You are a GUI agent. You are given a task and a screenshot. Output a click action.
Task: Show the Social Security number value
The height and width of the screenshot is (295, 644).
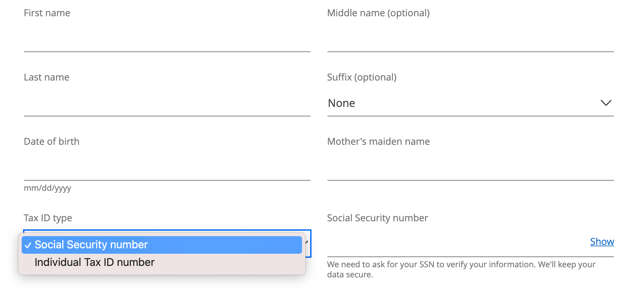[602, 241]
